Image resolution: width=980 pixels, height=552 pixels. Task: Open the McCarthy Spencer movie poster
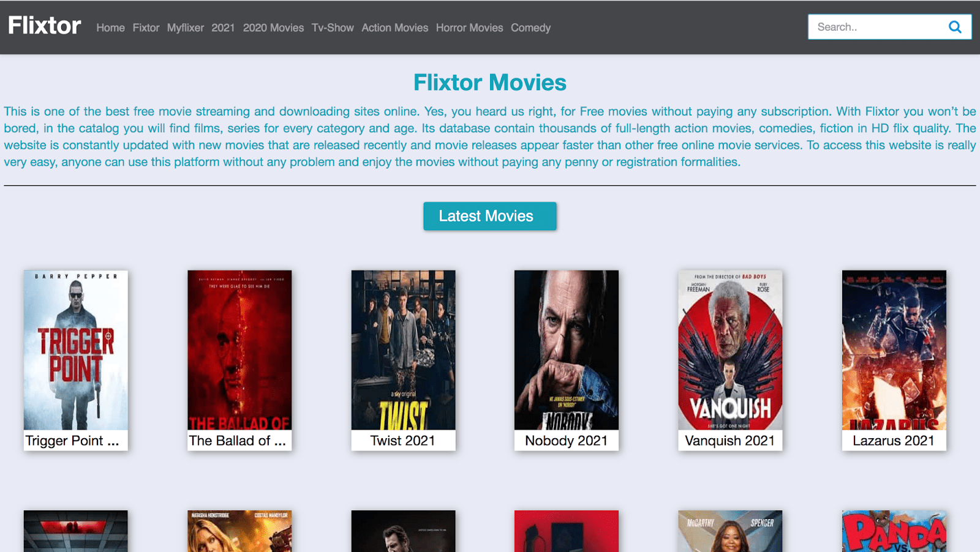tap(730, 531)
